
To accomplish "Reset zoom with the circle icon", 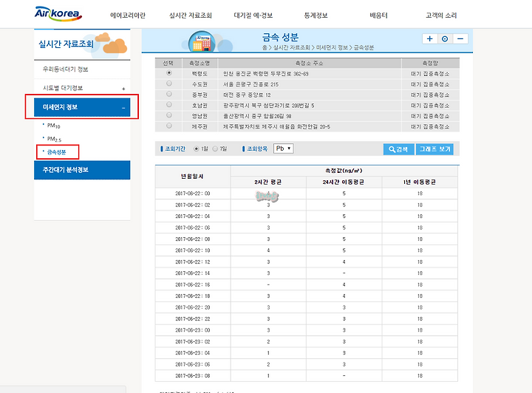I will 445,38.
